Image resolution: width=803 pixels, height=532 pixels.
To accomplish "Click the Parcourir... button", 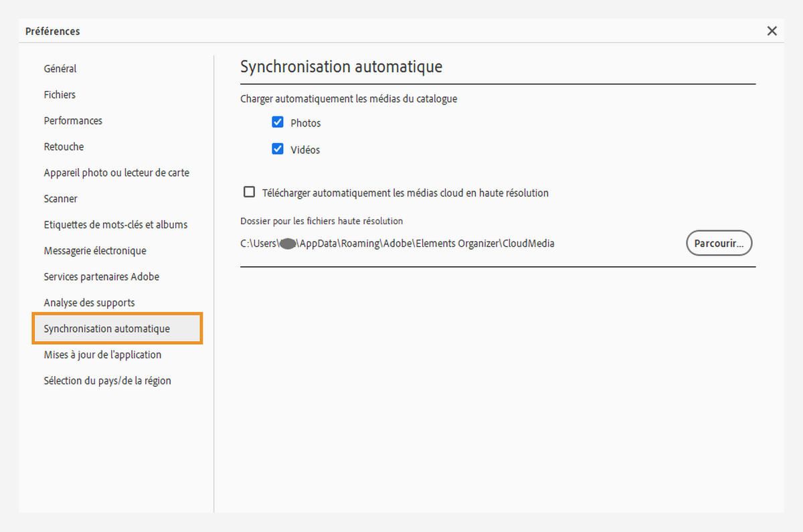I will (719, 244).
